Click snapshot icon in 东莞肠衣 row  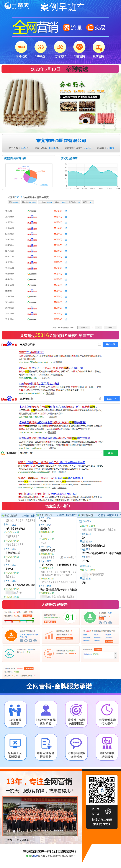coord(66,217)
